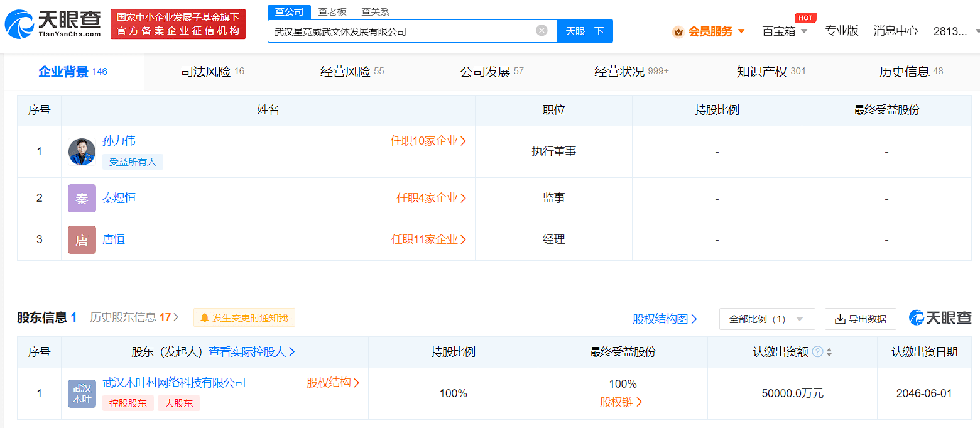Expand the account dropdown arrow at top right
Screen dimensions: 980x428
pos(977,31)
